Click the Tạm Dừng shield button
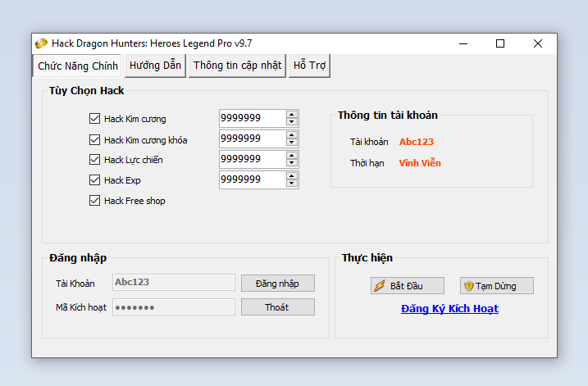This screenshot has height=386, width=588. pos(497,286)
